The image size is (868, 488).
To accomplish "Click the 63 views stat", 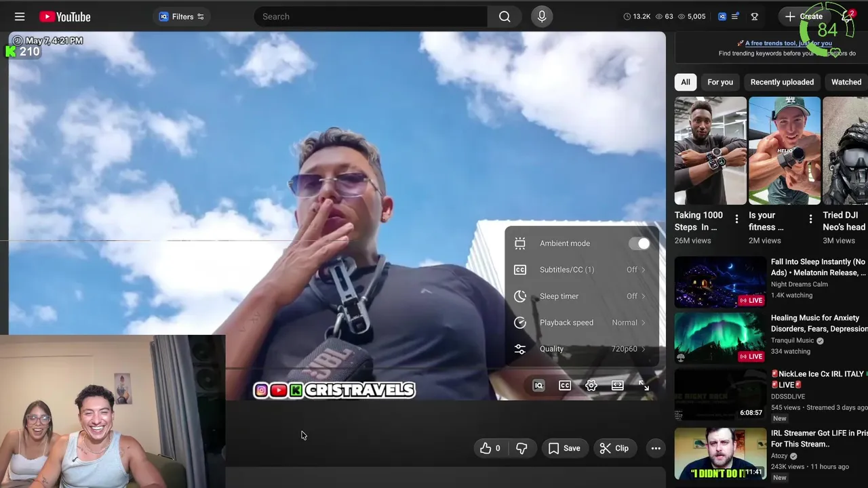I will pos(664,16).
